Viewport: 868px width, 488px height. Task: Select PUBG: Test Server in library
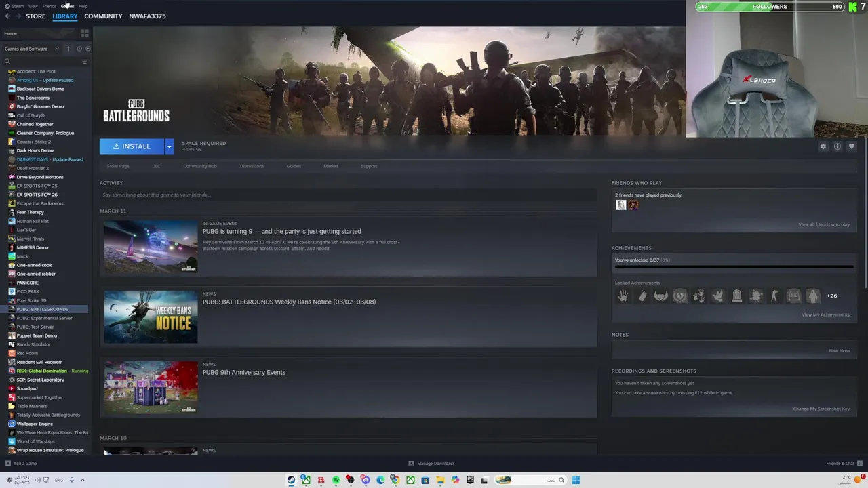35,327
